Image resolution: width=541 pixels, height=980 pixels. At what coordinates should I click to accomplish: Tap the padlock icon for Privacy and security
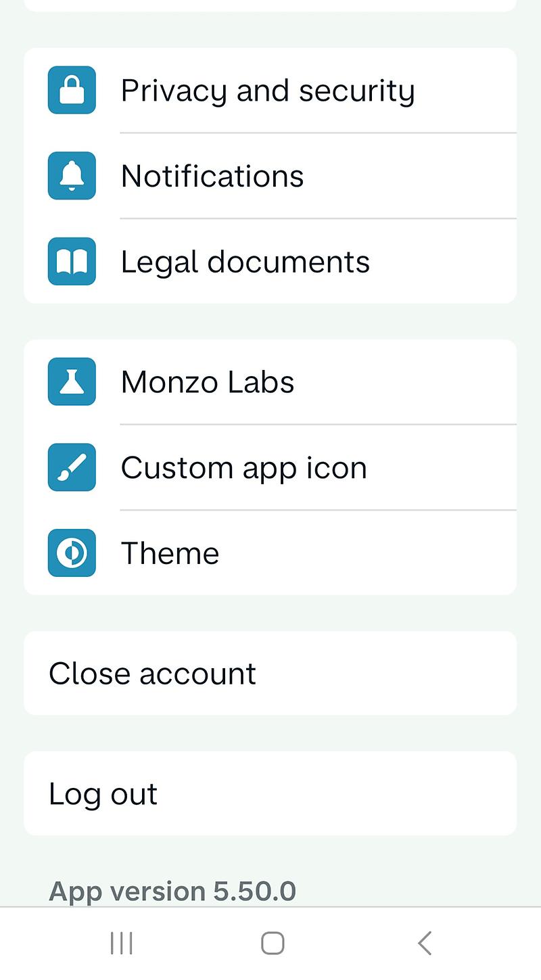click(x=72, y=90)
